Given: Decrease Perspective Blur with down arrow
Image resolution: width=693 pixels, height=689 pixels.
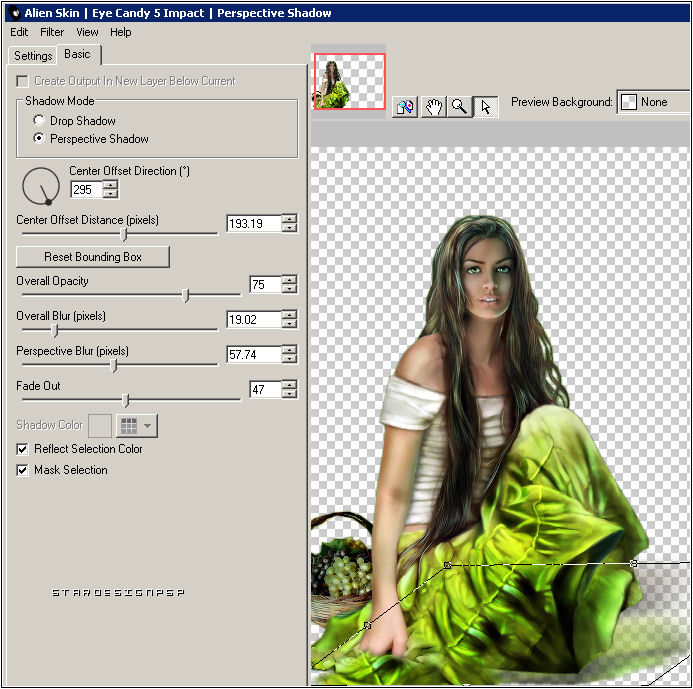Looking at the screenshot, I should point(289,359).
